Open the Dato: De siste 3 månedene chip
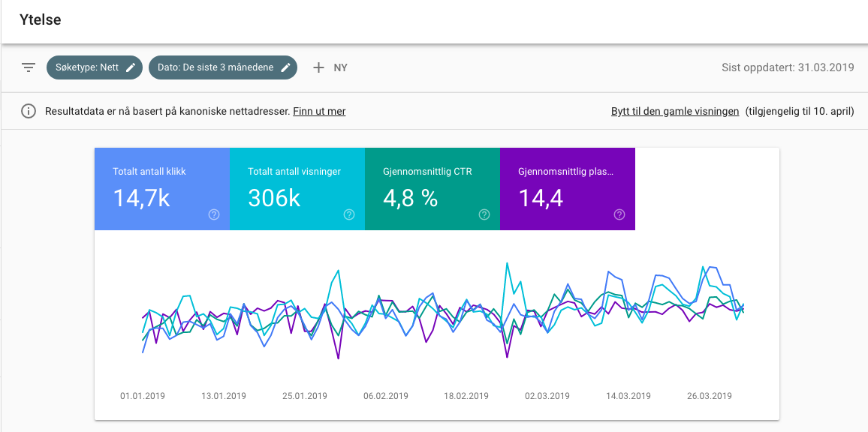Screen dimensions: 868x432 [x=223, y=67]
